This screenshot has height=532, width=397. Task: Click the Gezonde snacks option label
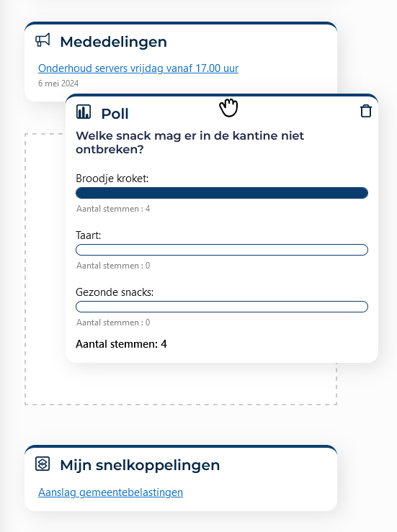point(115,292)
